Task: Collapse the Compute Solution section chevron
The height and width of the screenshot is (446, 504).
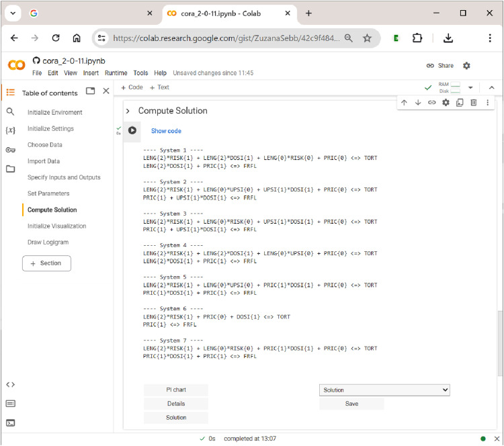Action: pyautogui.click(x=128, y=111)
